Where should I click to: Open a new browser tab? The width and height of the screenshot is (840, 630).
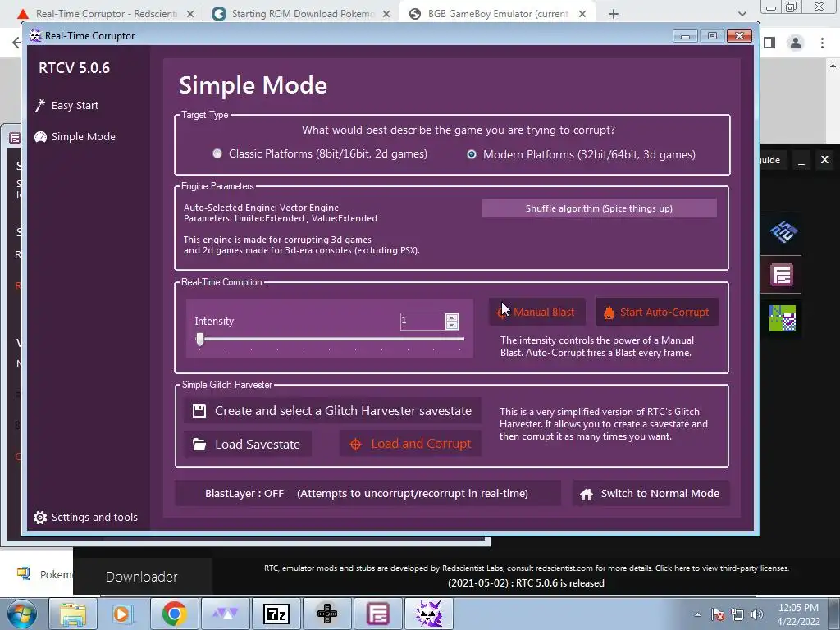[614, 14]
